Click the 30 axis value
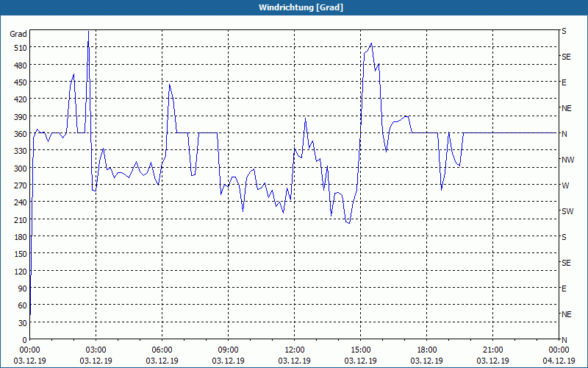This screenshot has height=368, width=588. click(x=22, y=323)
